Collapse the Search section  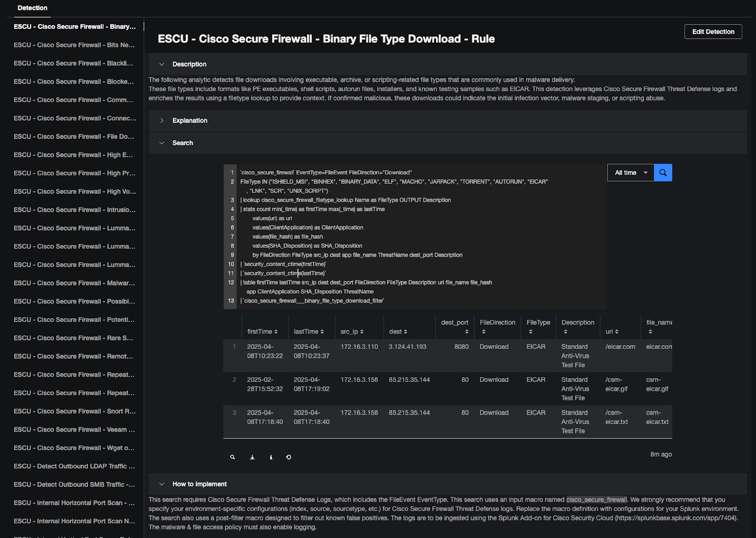point(162,143)
